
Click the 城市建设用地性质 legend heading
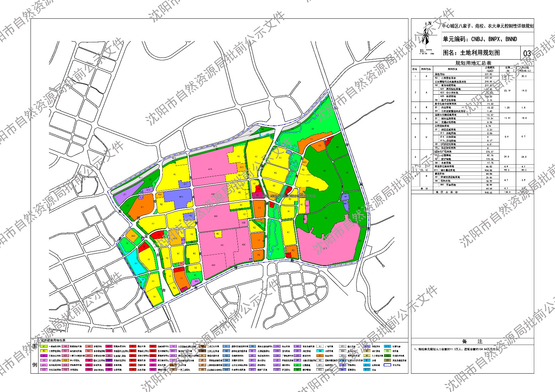click(x=53, y=341)
